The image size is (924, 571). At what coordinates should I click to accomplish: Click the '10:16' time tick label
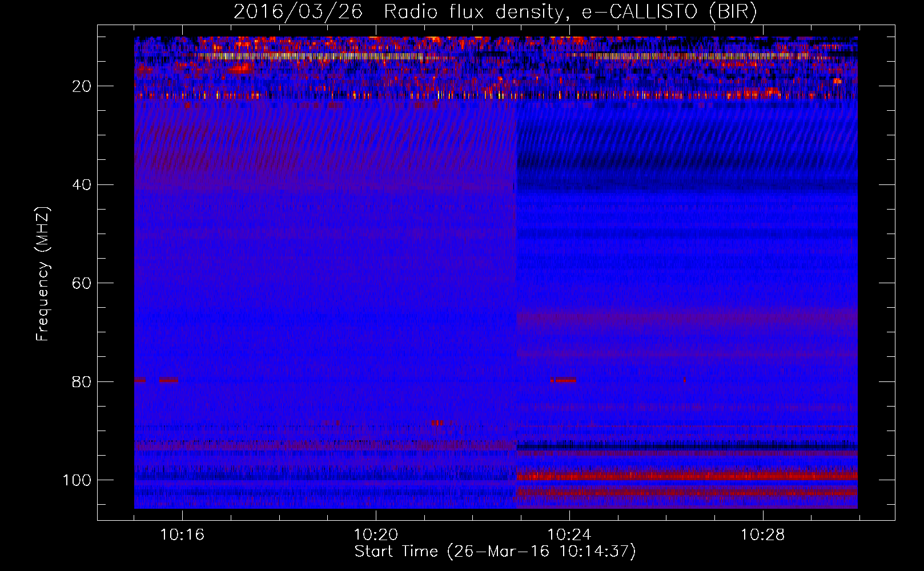pos(182,535)
